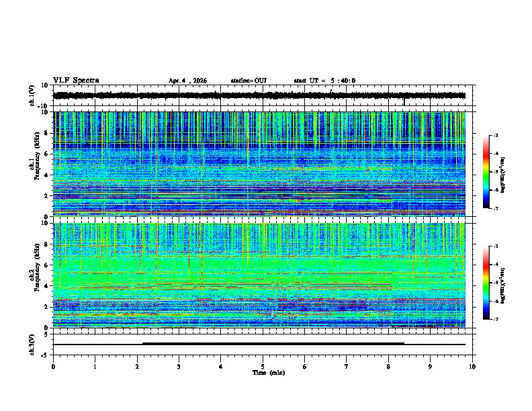The height and width of the screenshot is (411, 532).
Task: Click the time axis tick label 0
Action: (53, 367)
